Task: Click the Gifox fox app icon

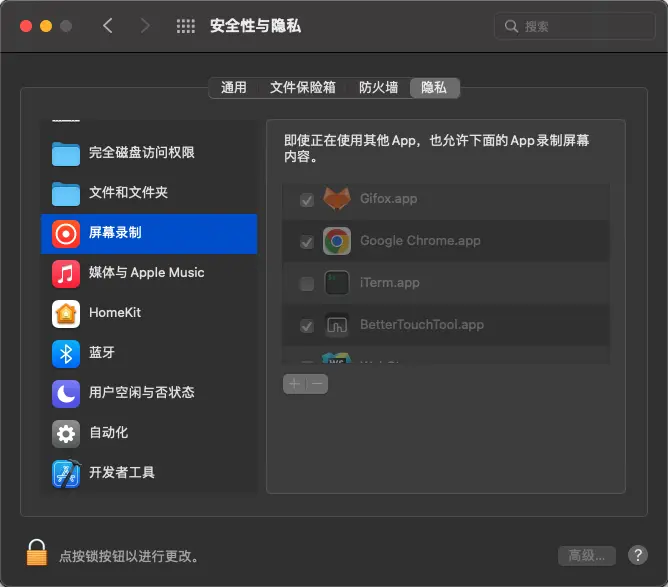Action: point(337,199)
